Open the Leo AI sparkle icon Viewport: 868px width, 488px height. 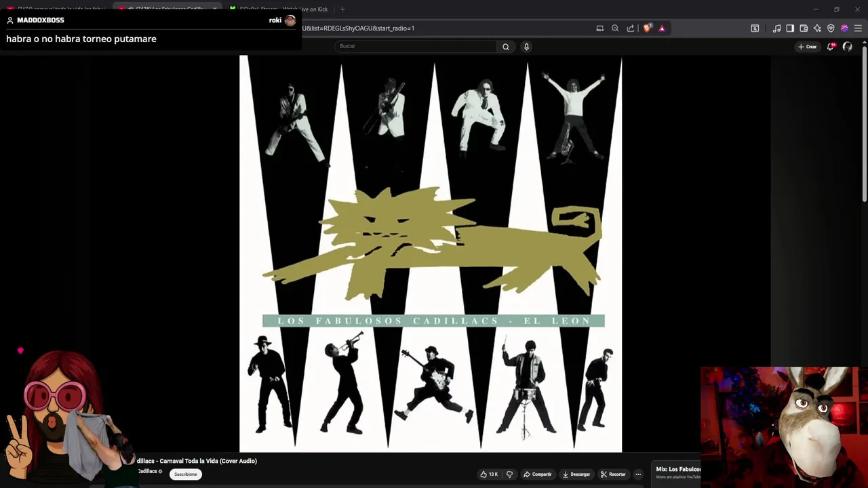click(x=817, y=28)
